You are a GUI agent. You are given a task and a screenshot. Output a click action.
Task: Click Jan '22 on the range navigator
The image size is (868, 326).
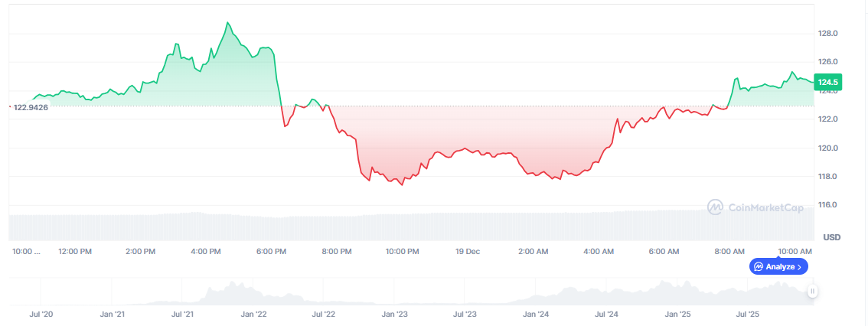click(253, 315)
